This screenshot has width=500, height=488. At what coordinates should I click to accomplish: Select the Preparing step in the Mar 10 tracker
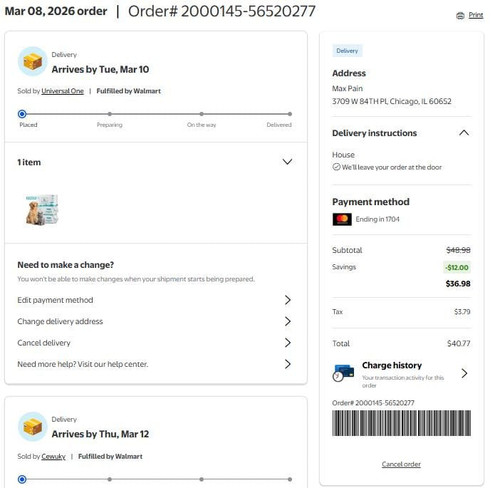tap(110, 114)
